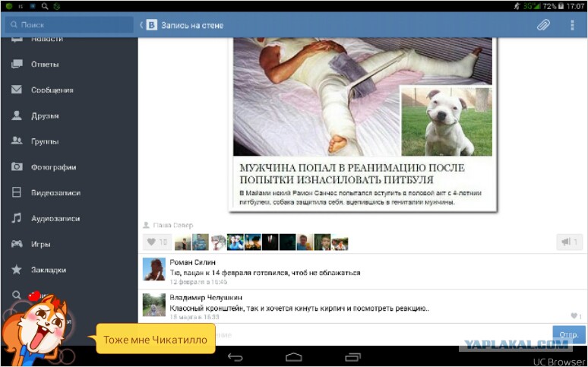Screen dimensions: 588x367
Task: Click the Отпр. send button
Action: point(569,334)
